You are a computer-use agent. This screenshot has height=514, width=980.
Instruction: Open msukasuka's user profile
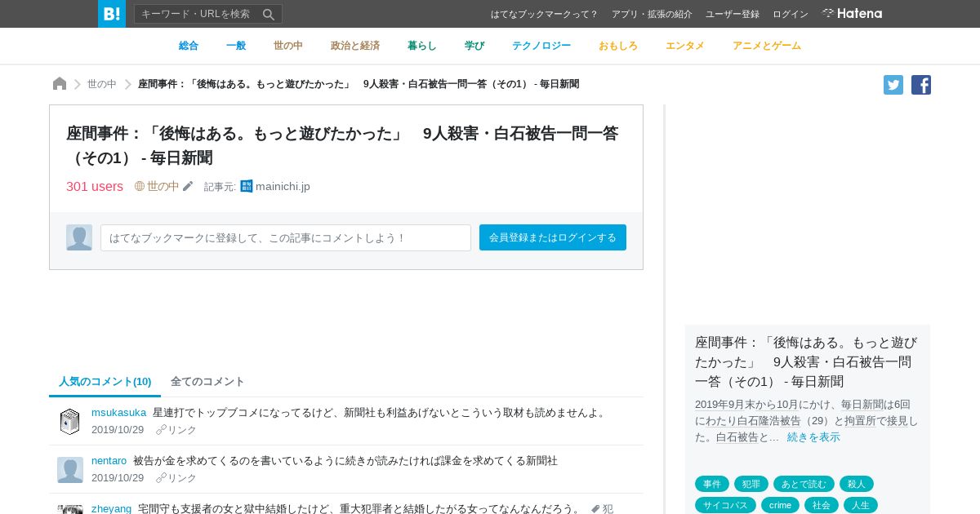point(118,412)
